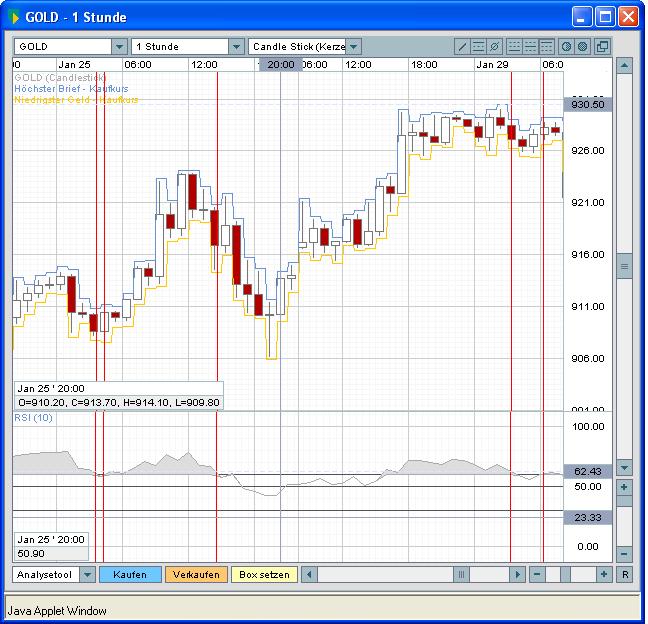This screenshot has width=648, height=624.
Task: Click the 921.00 price axis label
Action: tap(588, 202)
